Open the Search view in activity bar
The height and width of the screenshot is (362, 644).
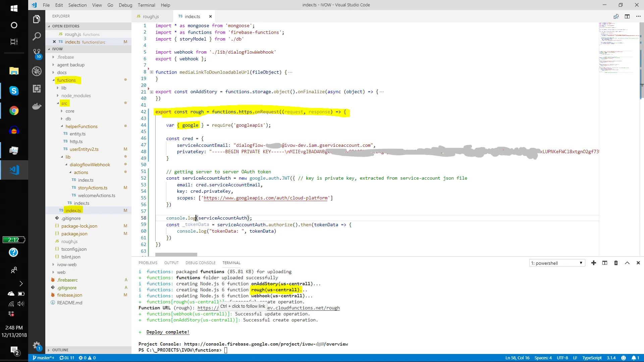click(x=37, y=36)
